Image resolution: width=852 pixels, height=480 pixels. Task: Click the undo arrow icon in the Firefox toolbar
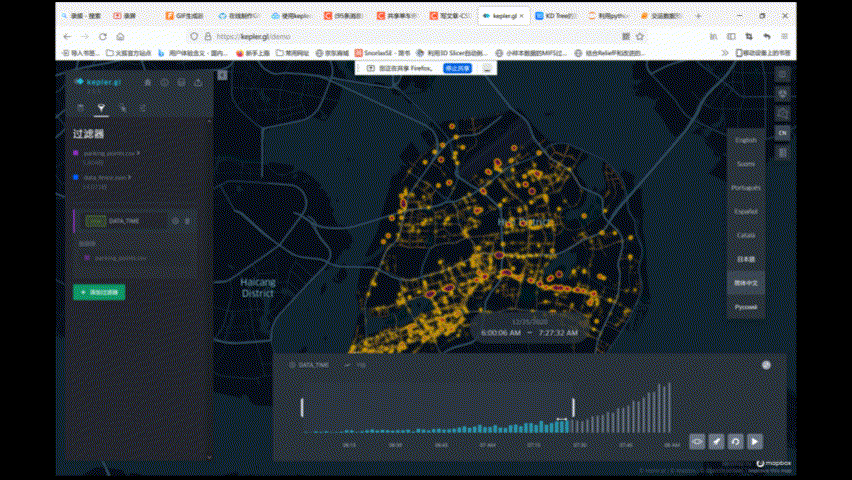767,36
